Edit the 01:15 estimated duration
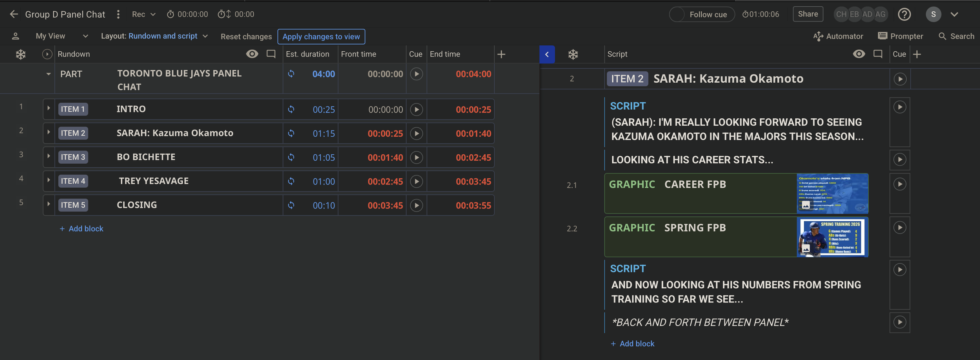This screenshot has width=980, height=360. pyautogui.click(x=324, y=134)
